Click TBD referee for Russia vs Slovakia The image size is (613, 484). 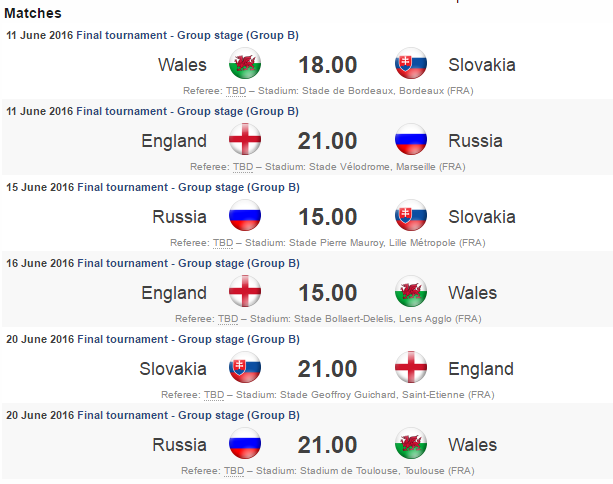221,242
